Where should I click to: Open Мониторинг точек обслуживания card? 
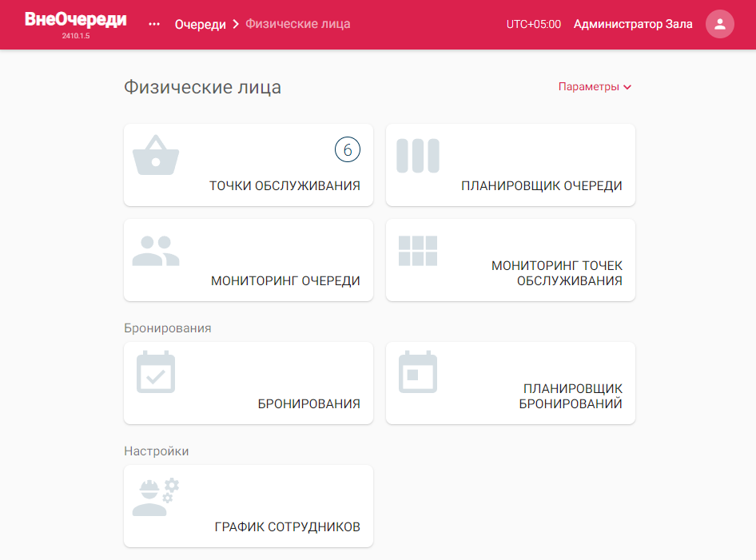pyautogui.click(x=511, y=260)
